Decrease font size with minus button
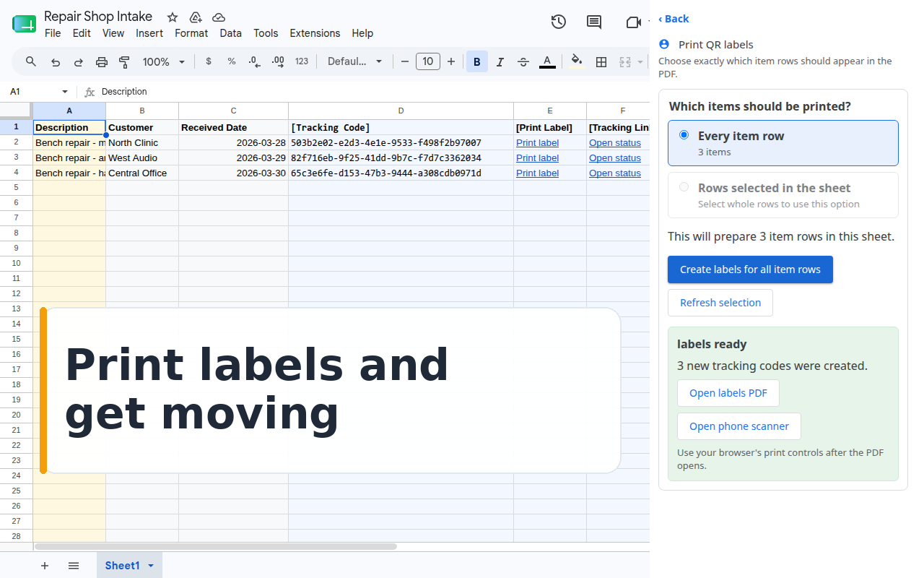 tap(405, 61)
